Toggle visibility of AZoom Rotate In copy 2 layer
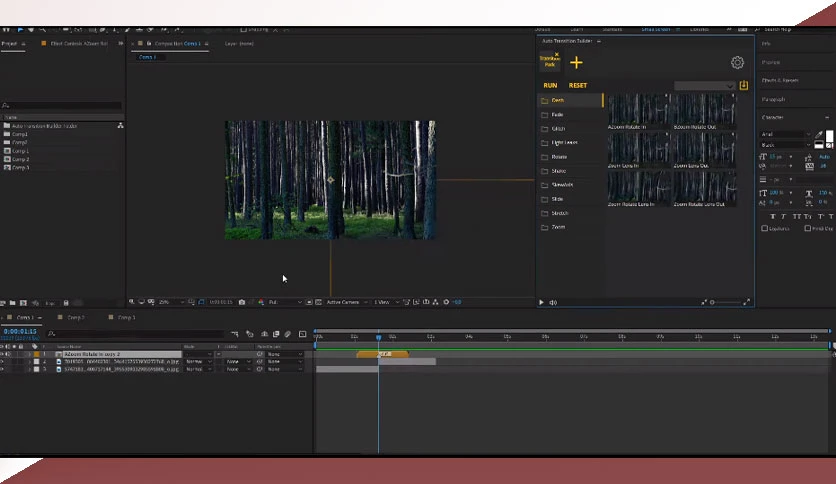 (2, 354)
